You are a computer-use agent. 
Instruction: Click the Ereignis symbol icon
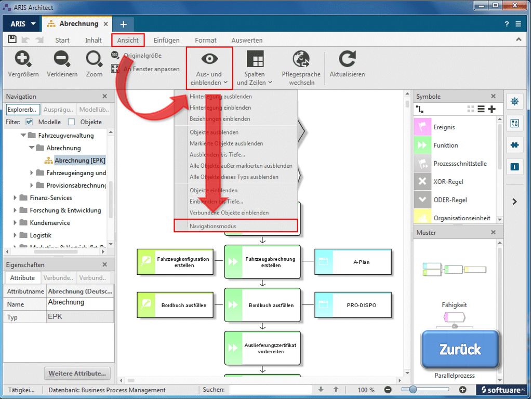422,127
